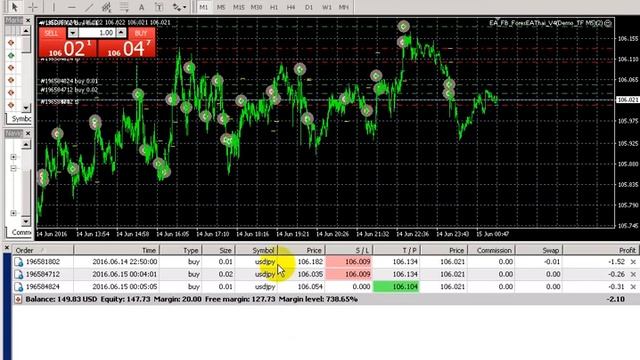Select the Equidistant Channel tool
This screenshot has height=360, width=640.
pyautogui.click(x=107, y=7)
